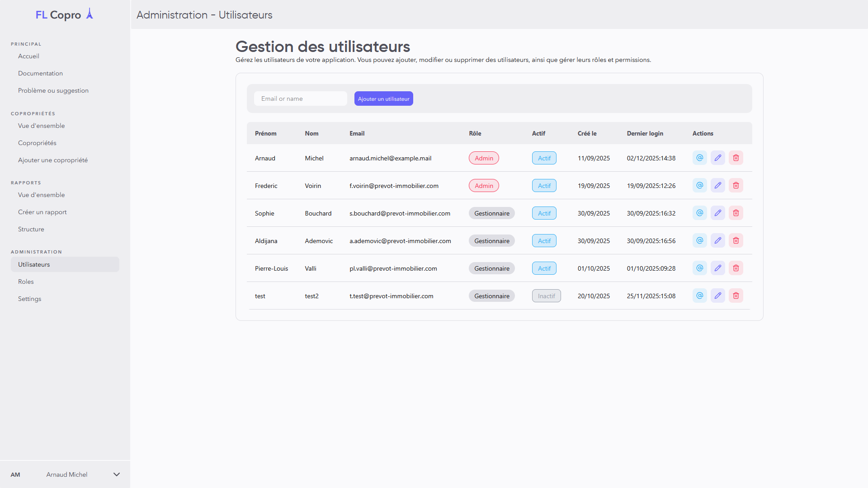868x488 pixels.
Task: Click Ajouter un utilisateur button
Action: pos(383,99)
